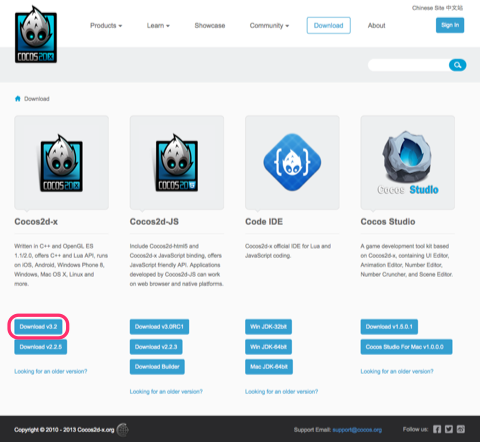The width and height of the screenshot is (480, 442).
Task: Open the Showcase menu item
Action: [x=210, y=26]
